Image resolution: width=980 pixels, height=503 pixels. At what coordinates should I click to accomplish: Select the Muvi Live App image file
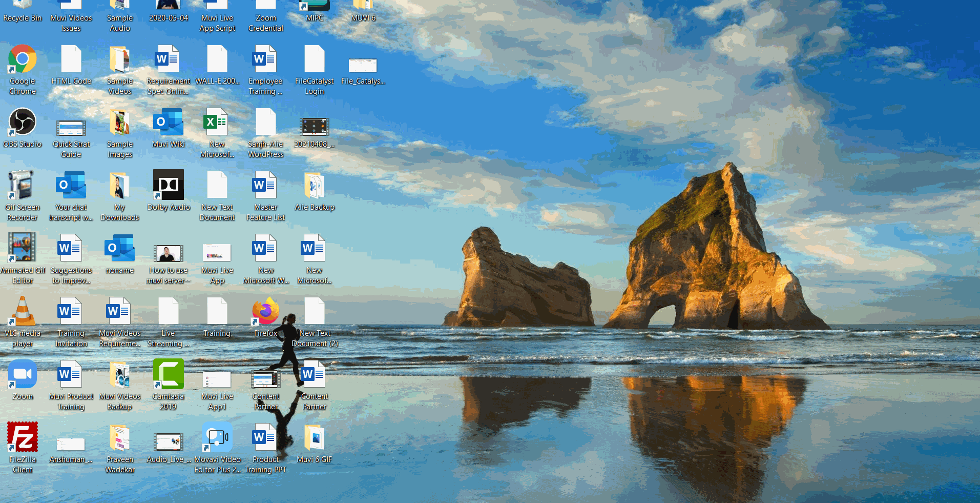(x=217, y=264)
